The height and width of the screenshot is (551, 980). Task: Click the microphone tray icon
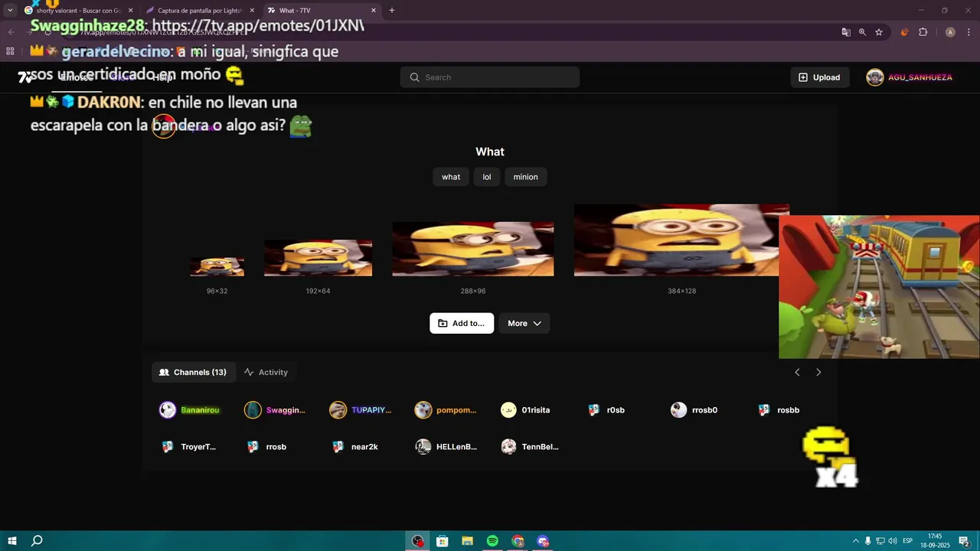[x=867, y=541]
